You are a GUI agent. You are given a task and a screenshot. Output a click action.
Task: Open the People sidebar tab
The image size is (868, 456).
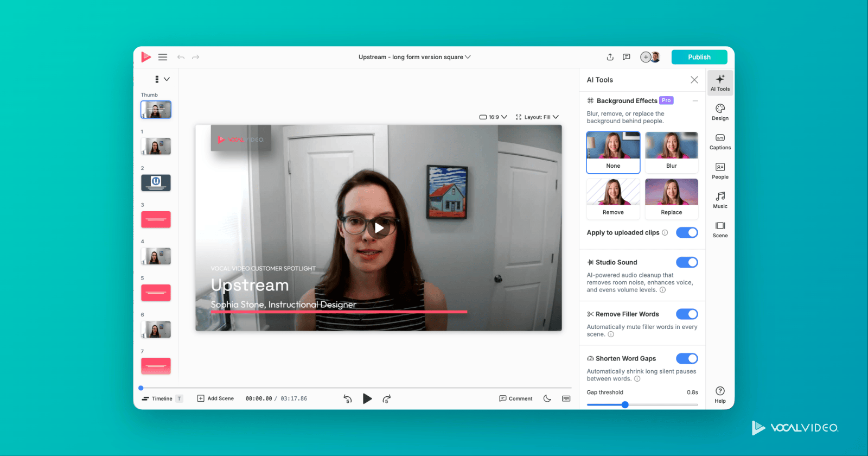(x=720, y=170)
